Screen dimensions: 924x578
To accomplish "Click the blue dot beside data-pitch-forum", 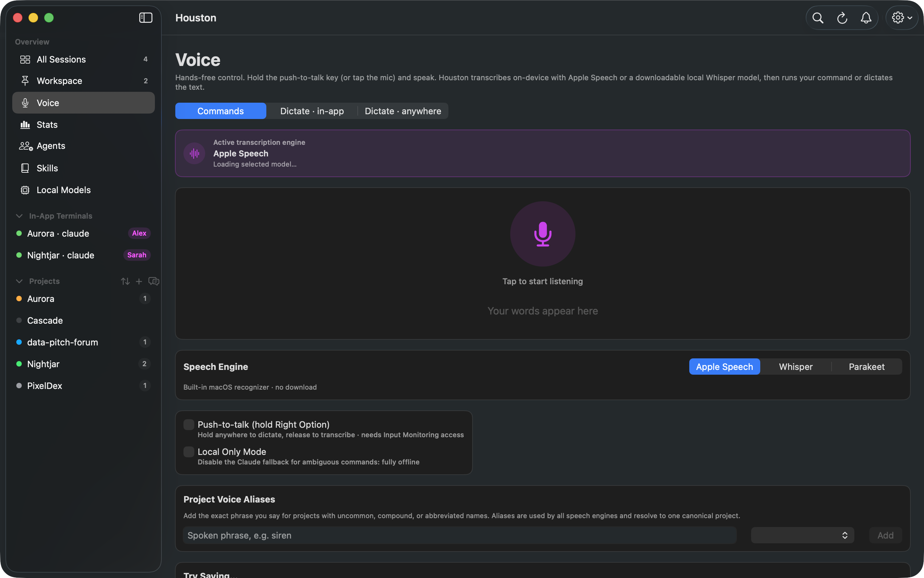I will pos(19,342).
